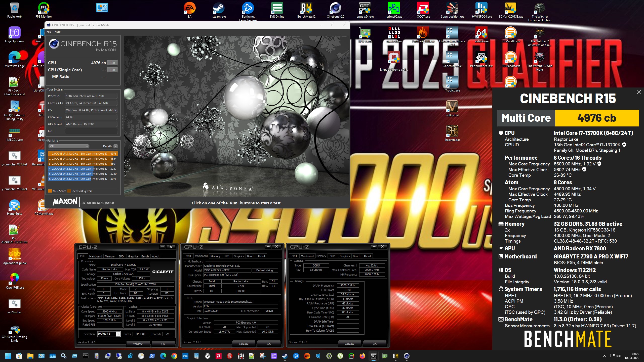Open the BenchMate12 desktop shortcut

306,10
